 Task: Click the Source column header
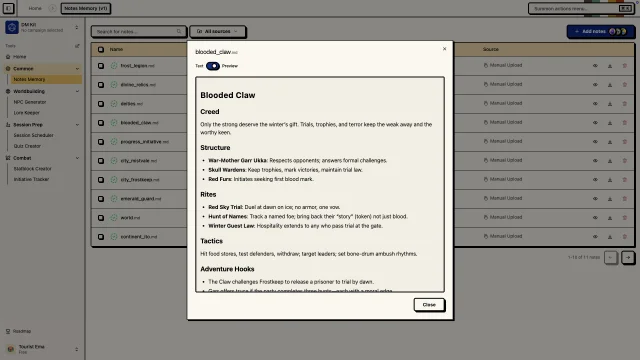(x=491, y=49)
